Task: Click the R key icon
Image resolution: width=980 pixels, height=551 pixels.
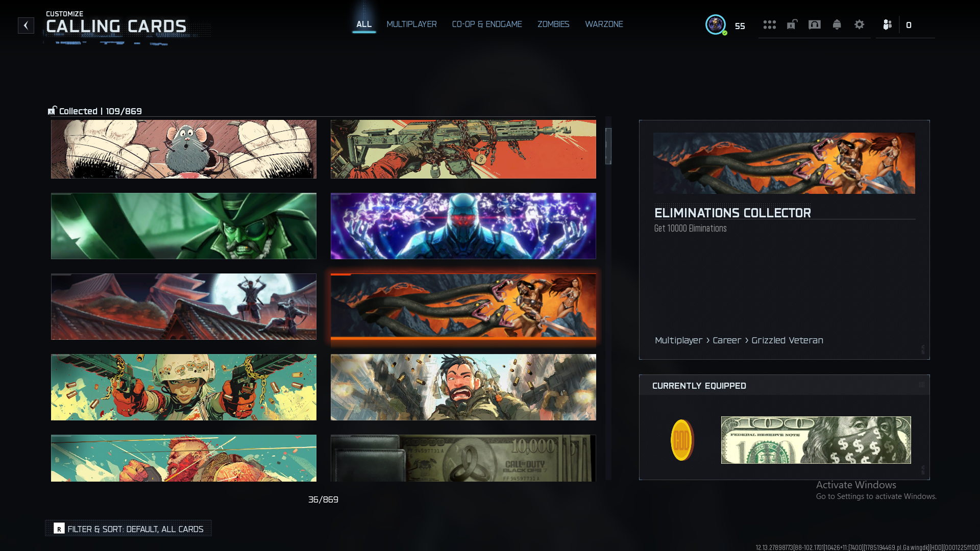Action: (x=59, y=529)
